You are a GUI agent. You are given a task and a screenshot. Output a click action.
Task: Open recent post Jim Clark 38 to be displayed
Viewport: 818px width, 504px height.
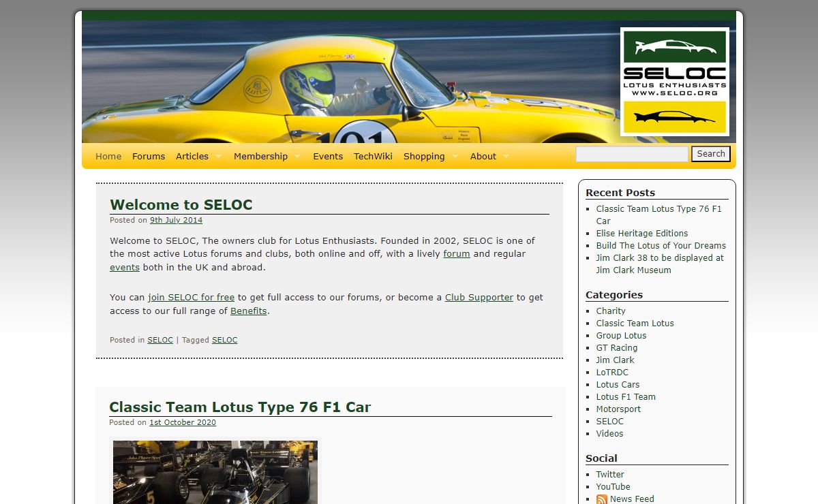(660, 264)
